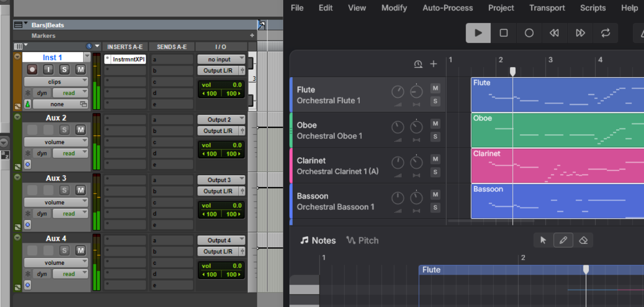This screenshot has height=307, width=644.
Task: Select the Oboe clip in arrangement
Action: 558,130
